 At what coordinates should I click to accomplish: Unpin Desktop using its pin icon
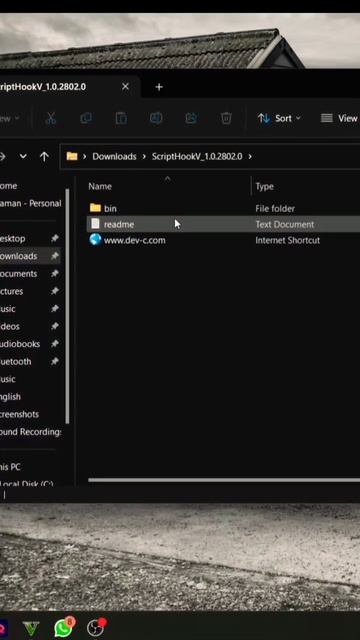55,238
